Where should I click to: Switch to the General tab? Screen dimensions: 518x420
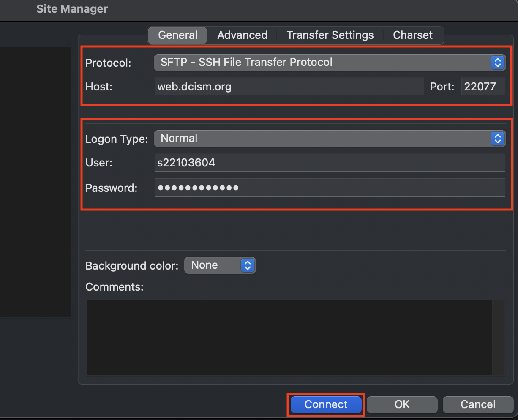(177, 35)
